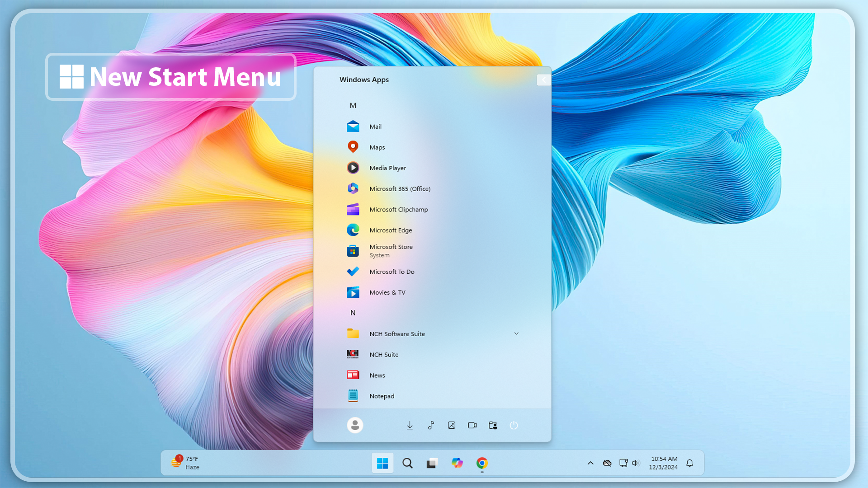Image resolution: width=868 pixels, height=488 pixels.
Task: Open the personal folder shortcut
Action: tap(493, 425)
